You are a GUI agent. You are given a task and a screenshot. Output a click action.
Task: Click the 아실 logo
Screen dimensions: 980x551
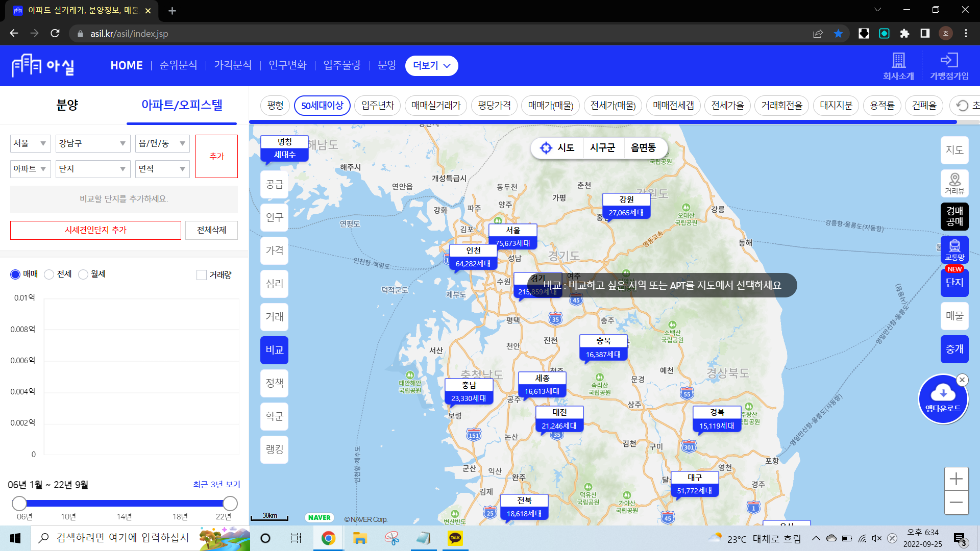click(43, 65)
